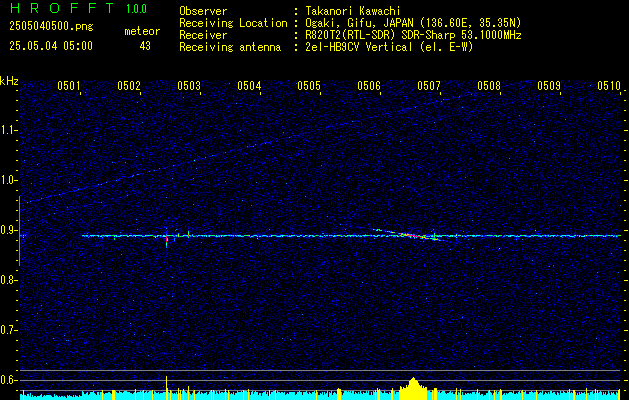
Task: Click the 0.9 kHz axis label
Action: coord(9,230)
